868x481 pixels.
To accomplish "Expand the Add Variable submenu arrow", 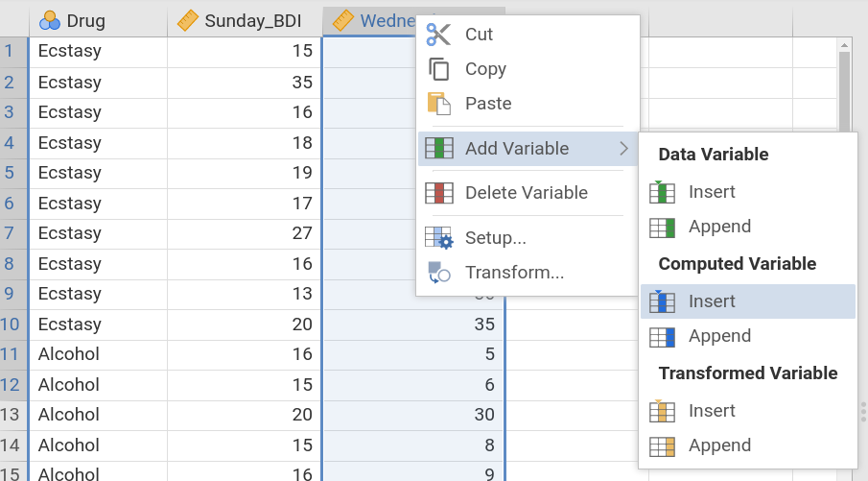I will coord(623,149).
